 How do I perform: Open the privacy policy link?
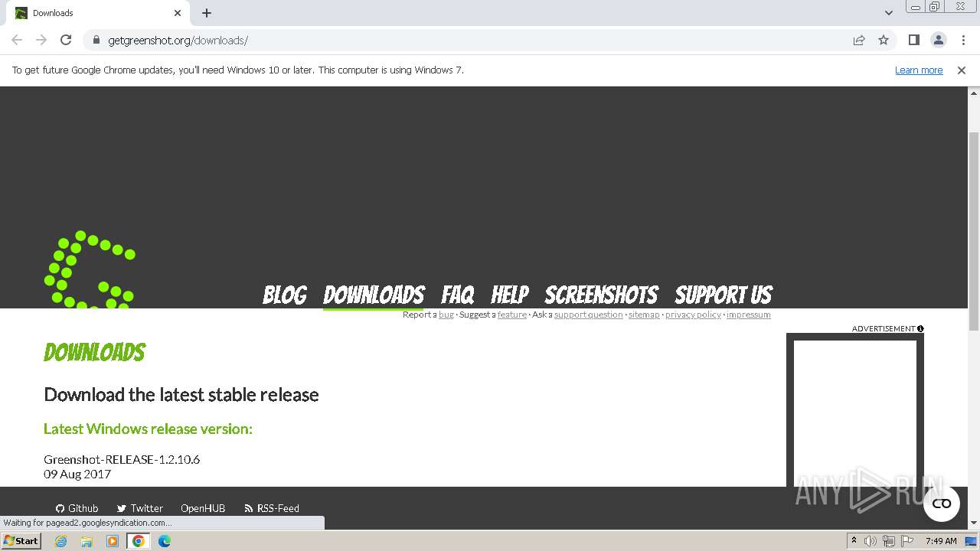tap(693, 315)
